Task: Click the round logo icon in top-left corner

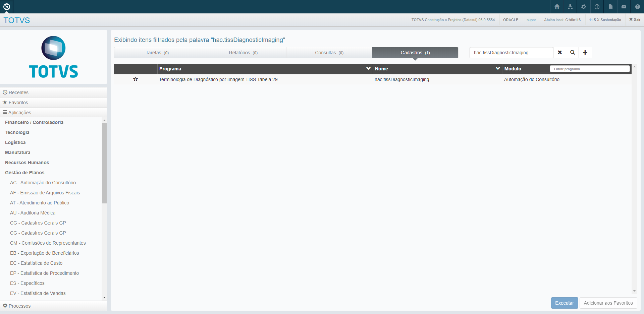Action: [7, 7]
